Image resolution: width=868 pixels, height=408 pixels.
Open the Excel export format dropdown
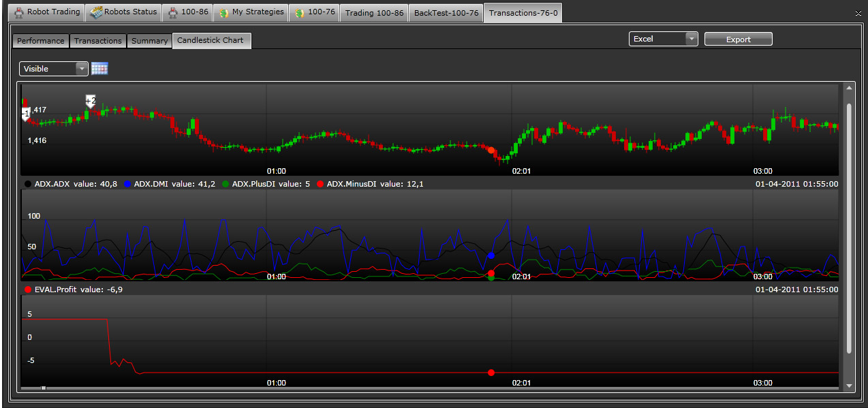click(x=663, y=39)
